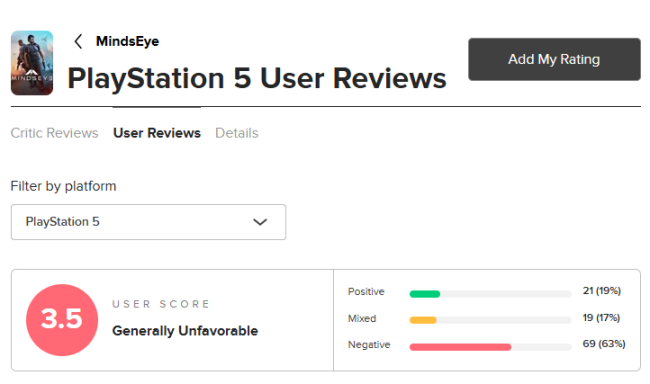Select the Positive label to filter reviews

tap(366, 292)
